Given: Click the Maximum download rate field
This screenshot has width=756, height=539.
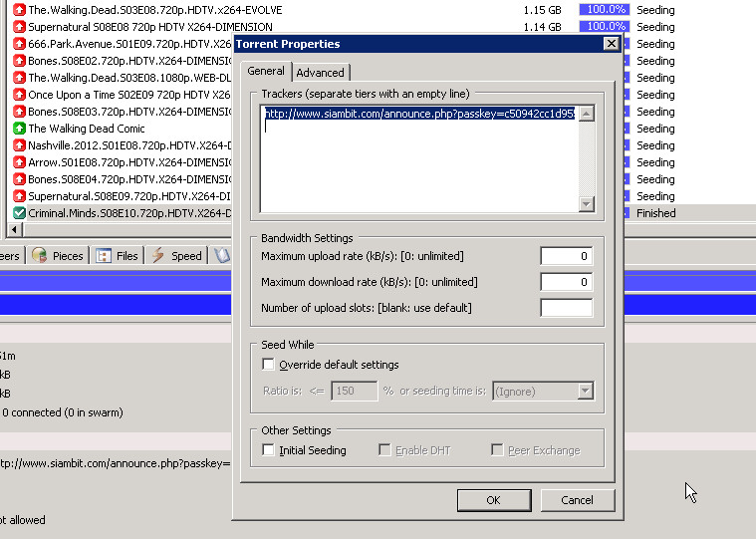Looking at the screenshot, I should (x=567, y=282).
